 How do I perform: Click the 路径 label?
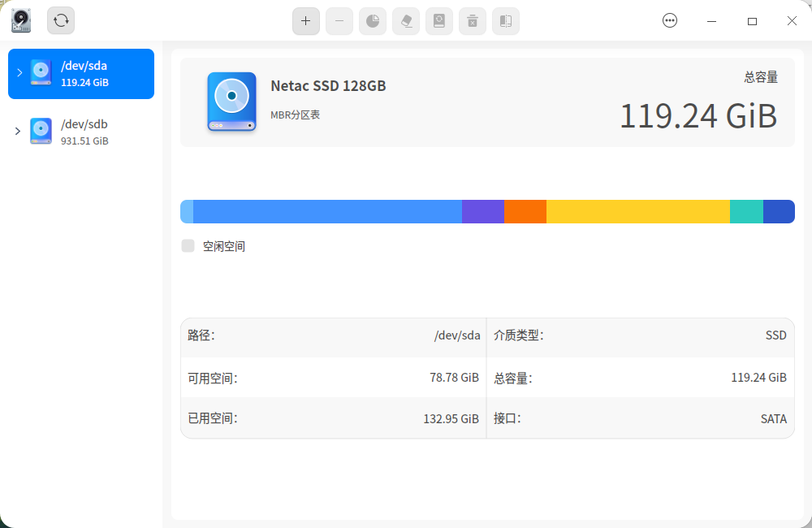point(201,335)
